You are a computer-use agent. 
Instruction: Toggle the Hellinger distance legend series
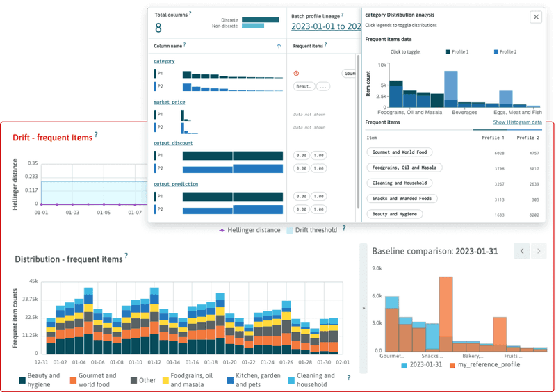click(247, 230)
